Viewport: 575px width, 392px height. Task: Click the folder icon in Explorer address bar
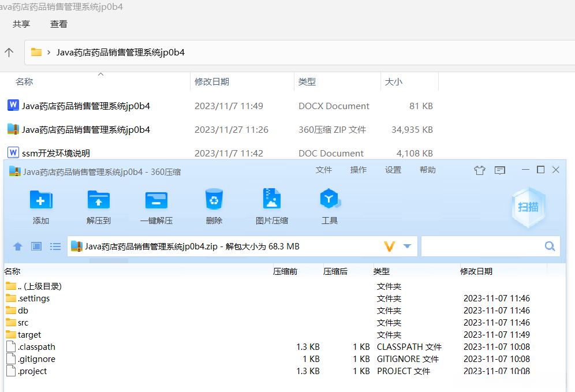click(x=36, y=52)
